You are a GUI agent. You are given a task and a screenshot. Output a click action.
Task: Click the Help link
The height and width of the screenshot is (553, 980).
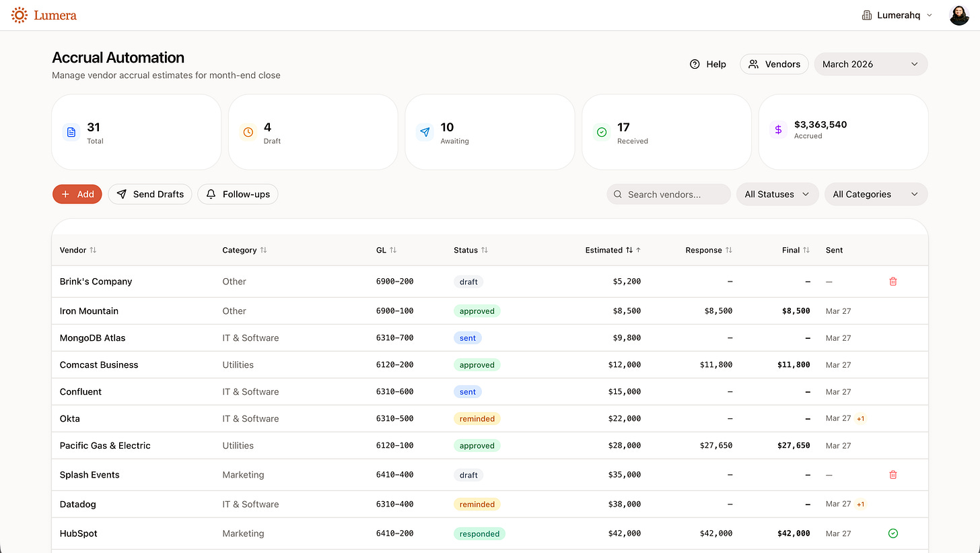pyautogui.click(x=708, y=64)
